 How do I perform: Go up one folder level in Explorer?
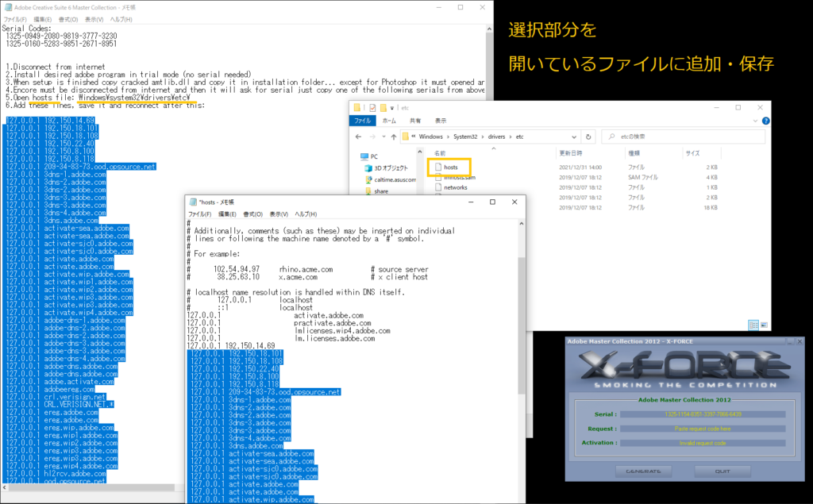394,137
